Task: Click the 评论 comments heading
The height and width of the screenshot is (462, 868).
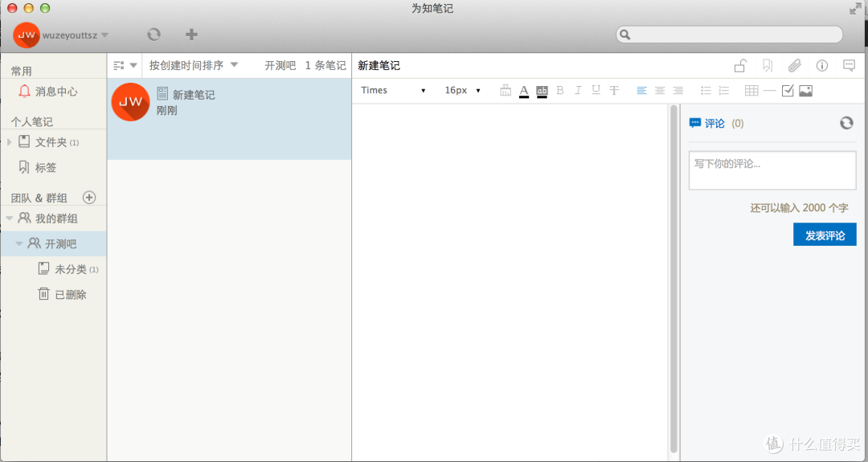Action: 714,123
